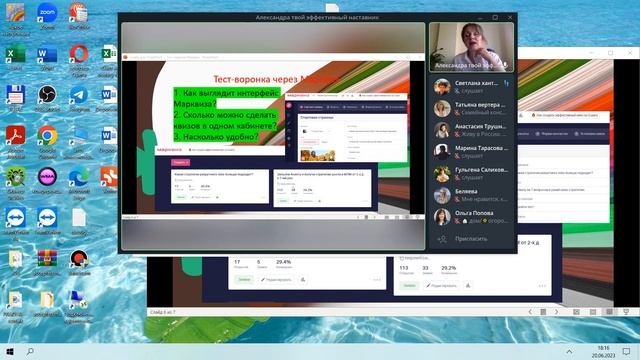Open the rainbow picture icon on desktop
This screenshot has width=640, height=360.
click(x=15, y=13)
